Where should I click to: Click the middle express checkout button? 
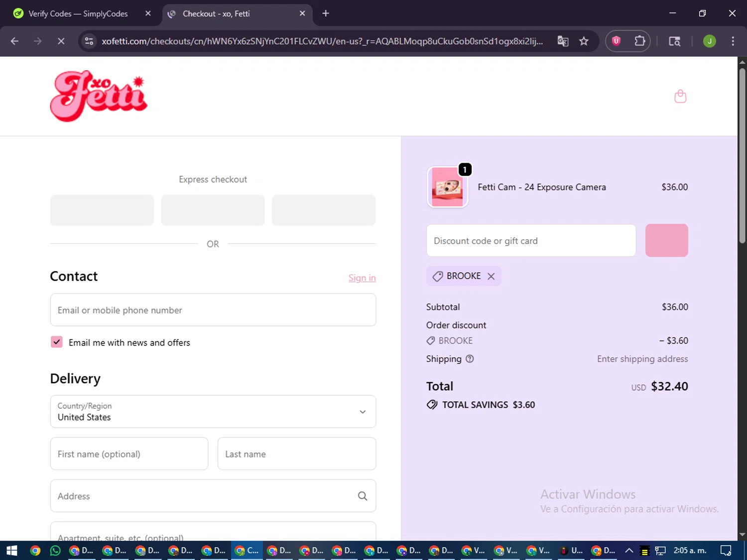[213, 210]
